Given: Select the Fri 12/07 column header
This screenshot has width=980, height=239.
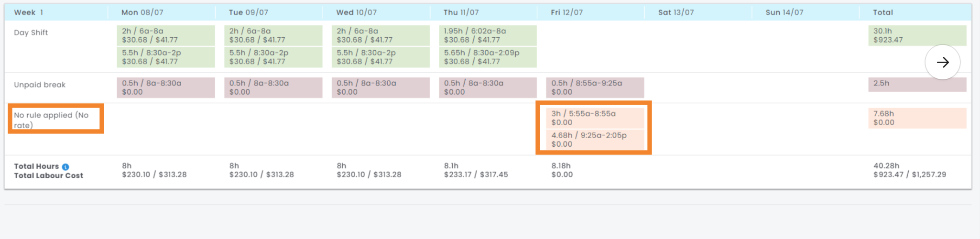Looking at the screenshot, I should coord(566,12).
